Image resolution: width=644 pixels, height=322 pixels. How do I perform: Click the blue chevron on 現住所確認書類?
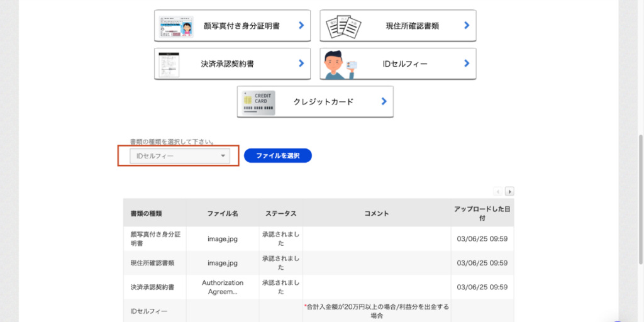point(467,26)
